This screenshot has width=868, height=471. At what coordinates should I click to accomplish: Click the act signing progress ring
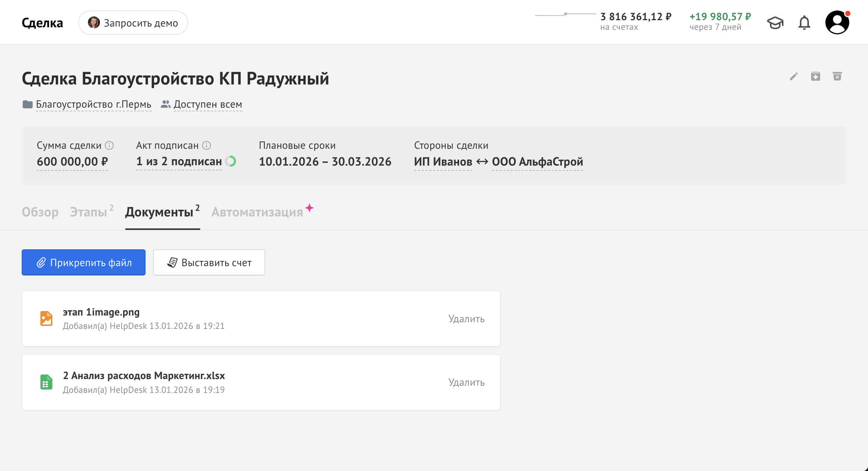coord(231,161)
